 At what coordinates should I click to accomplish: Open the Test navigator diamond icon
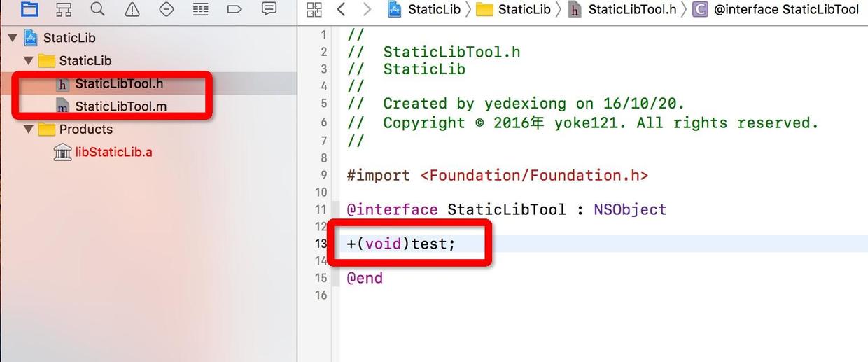pyautogui.click(x=167, y=9)
